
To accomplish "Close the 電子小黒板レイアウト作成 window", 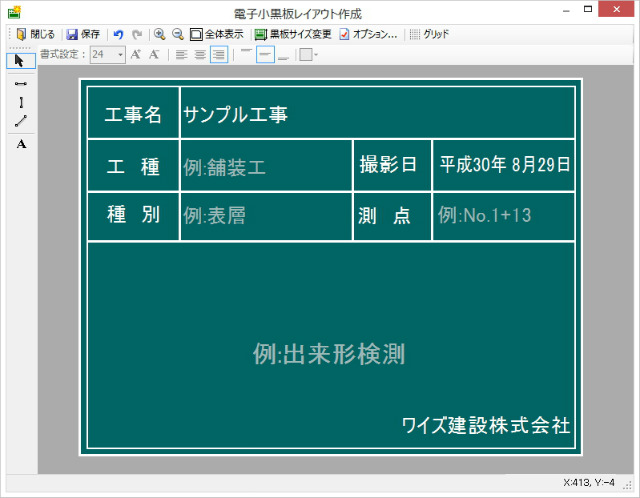I will [616, 9].
